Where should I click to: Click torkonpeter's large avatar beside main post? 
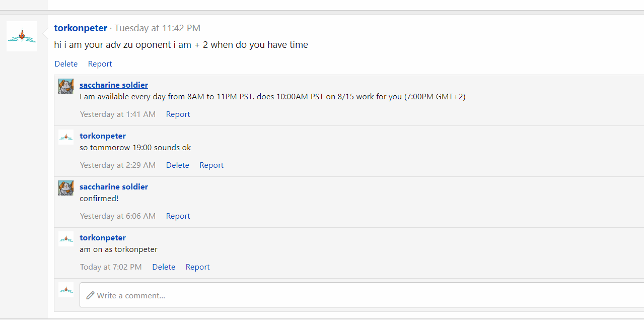(x=22, y=36)
